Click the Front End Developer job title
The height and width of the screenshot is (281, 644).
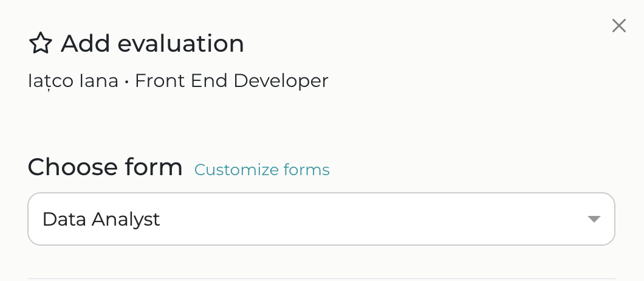pos(231,80)
